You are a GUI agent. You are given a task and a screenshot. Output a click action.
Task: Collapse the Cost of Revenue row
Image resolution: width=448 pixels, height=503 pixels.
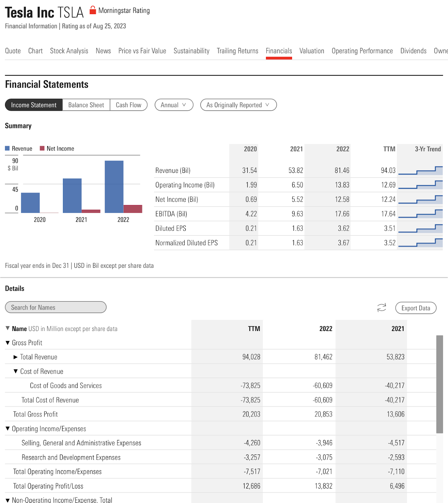(x=16, y=371)
